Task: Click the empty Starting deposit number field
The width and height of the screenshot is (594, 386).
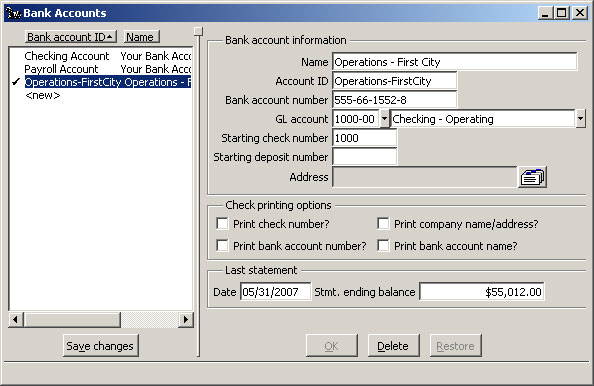Action: tap(364, 156)
